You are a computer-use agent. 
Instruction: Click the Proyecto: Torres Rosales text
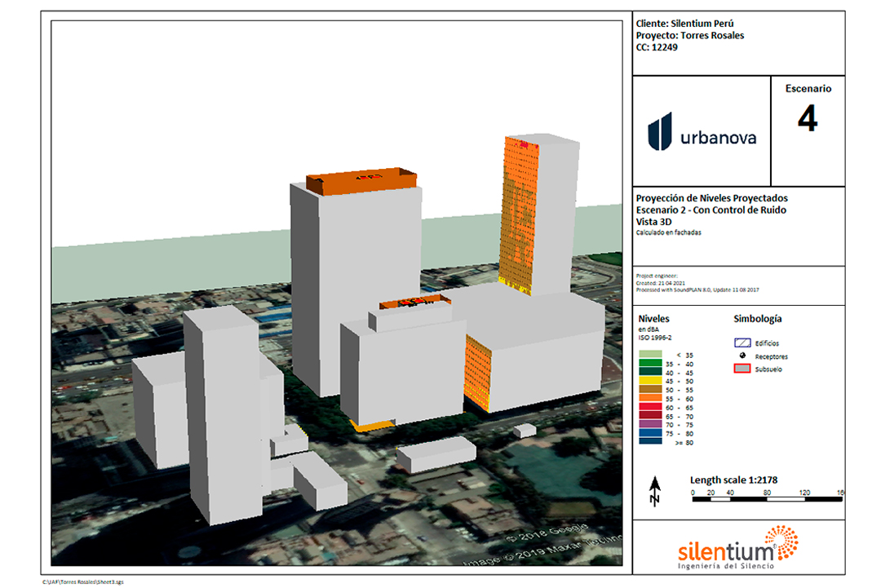click(x=689, y=36)
